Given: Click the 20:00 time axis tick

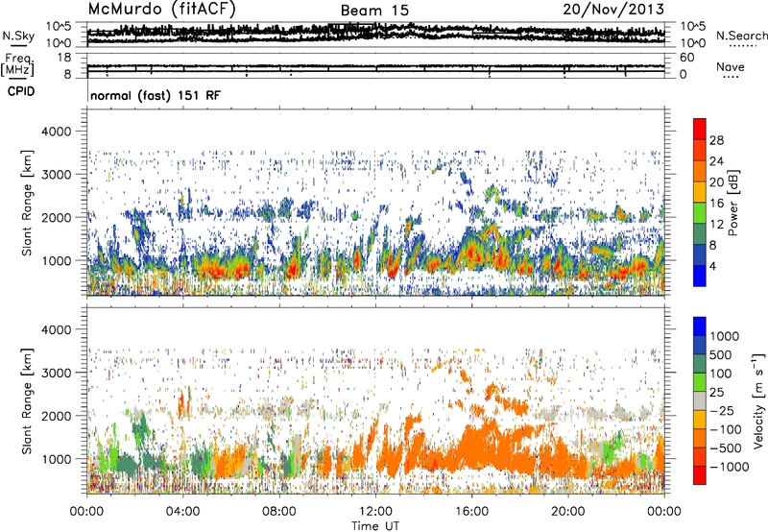Looking at the screenshot, I should (x=567, y=512).
